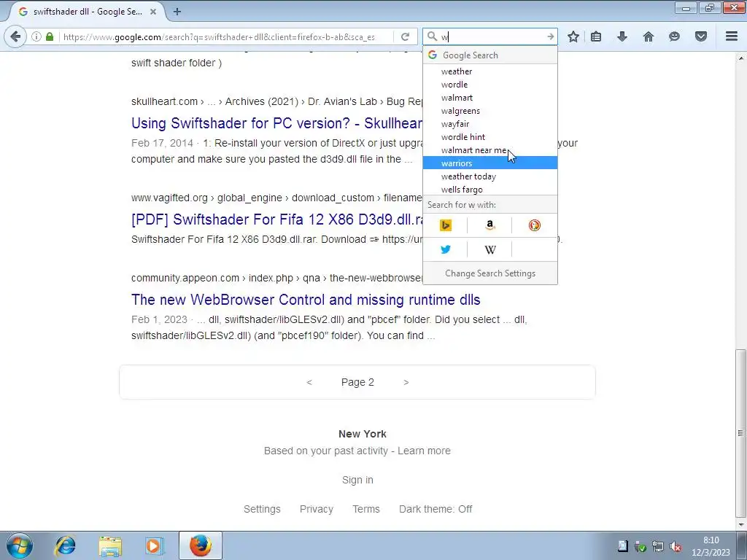This screenshot has width=747, height=560.
Task: Go to previous results page arrow
Action: [x=309, y=382]
